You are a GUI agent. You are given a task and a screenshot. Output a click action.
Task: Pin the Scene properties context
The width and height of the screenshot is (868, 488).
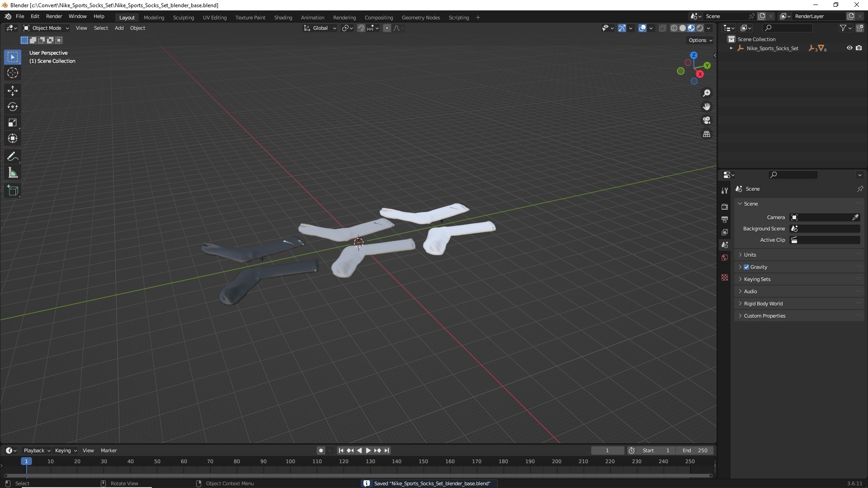click(x=860, y=189)
